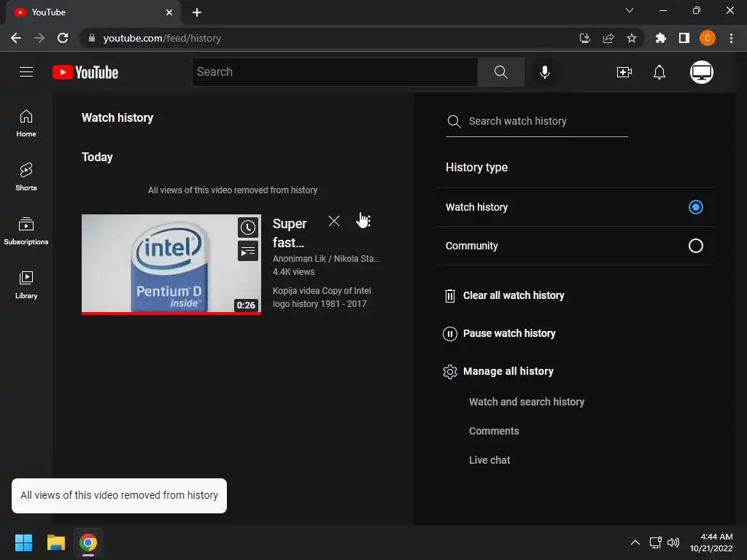Open Shorts in the sidebar

click(26, 177)
